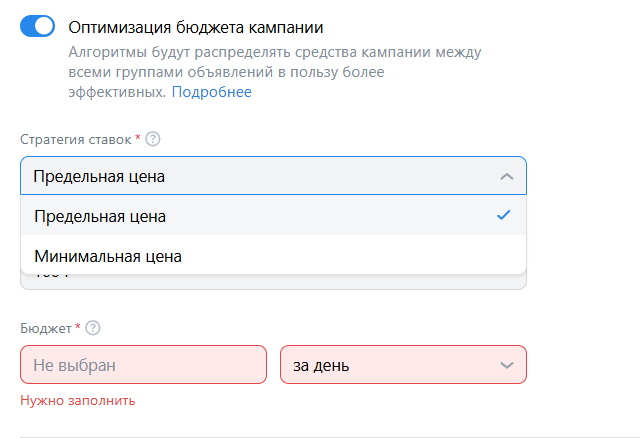Click the blue checkmark on selected option

pyautogui.click(x=504, y=215)
